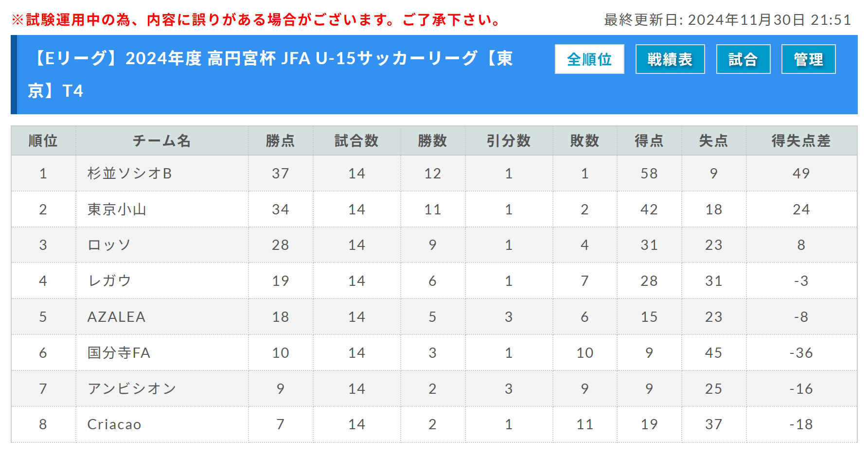Click the 勝点 column header

tap(281, 141)
